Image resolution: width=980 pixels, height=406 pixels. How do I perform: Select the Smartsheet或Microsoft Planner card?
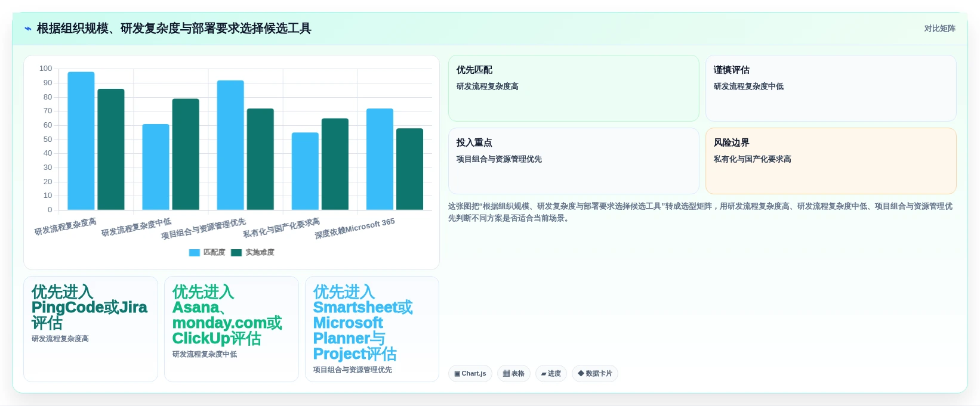372,329
